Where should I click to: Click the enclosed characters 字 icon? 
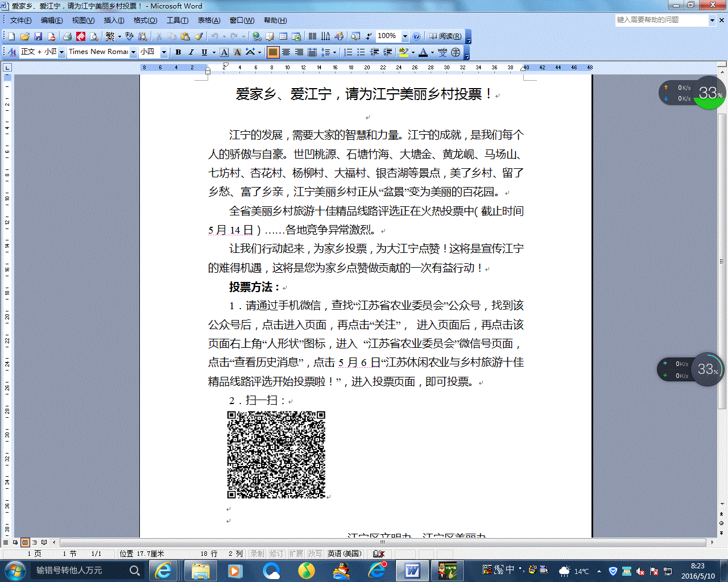(x=456, y=52)
